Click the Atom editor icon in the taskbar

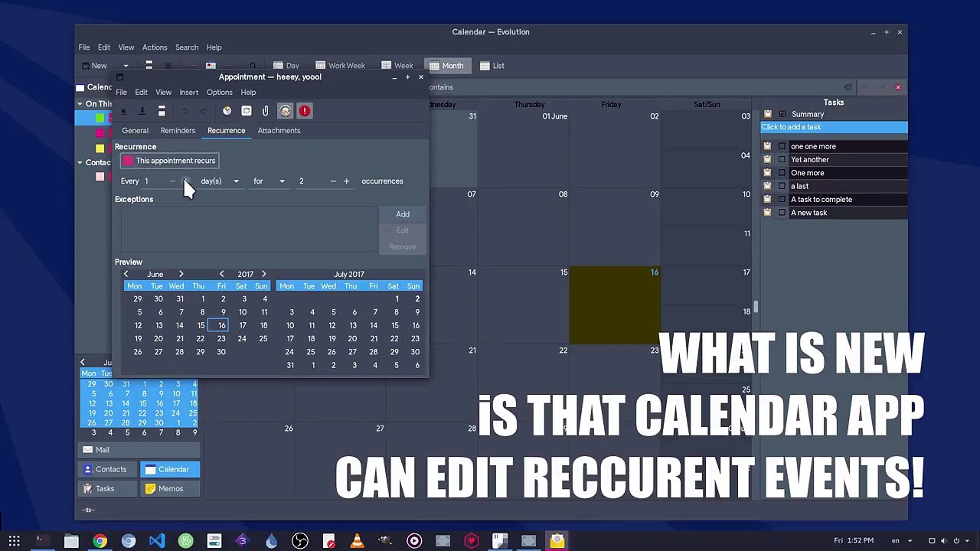coord(185,541)
